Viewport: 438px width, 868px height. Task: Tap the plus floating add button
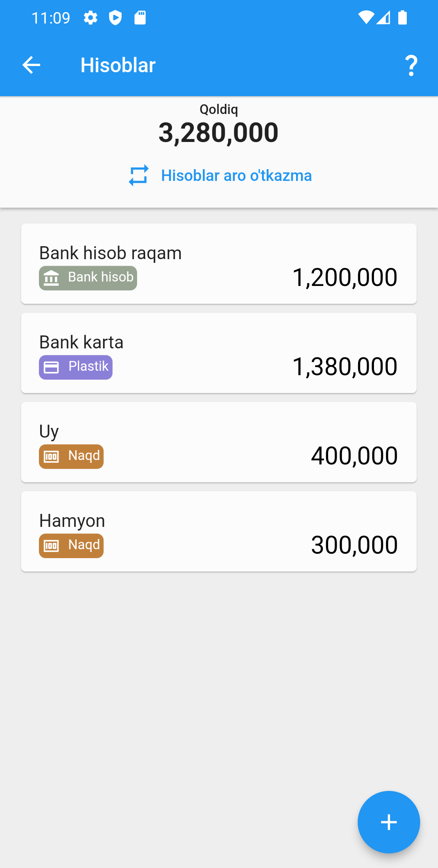[389, 822]
